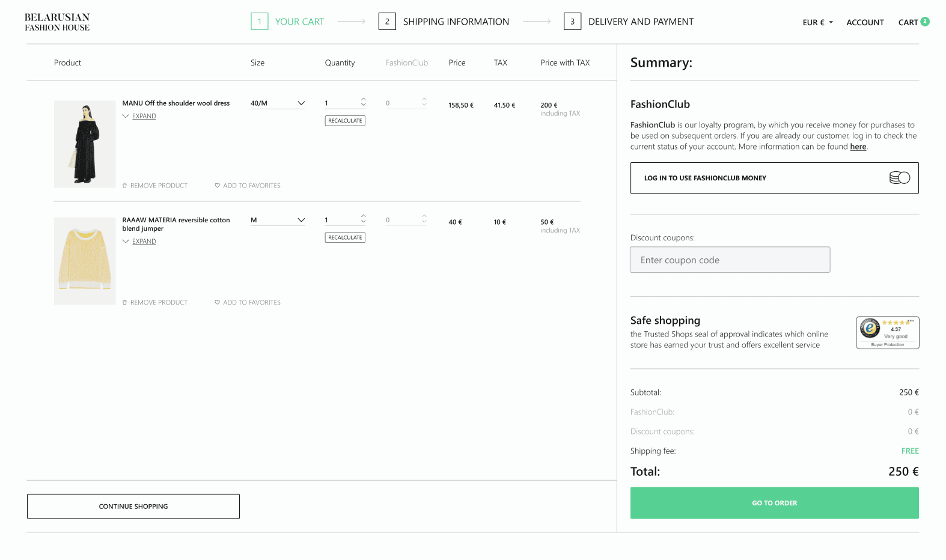Click the '50 €' price with tax
This screenshot has height=560, width=946.
[x=547, y=222]
